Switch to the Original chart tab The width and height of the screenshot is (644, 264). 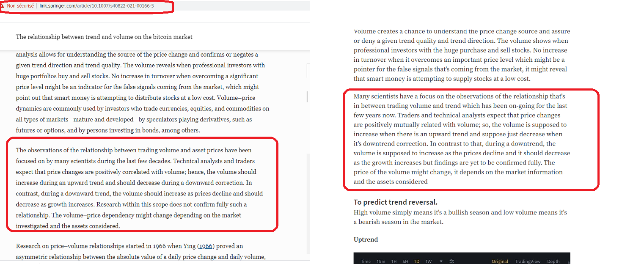click(500, 261)
